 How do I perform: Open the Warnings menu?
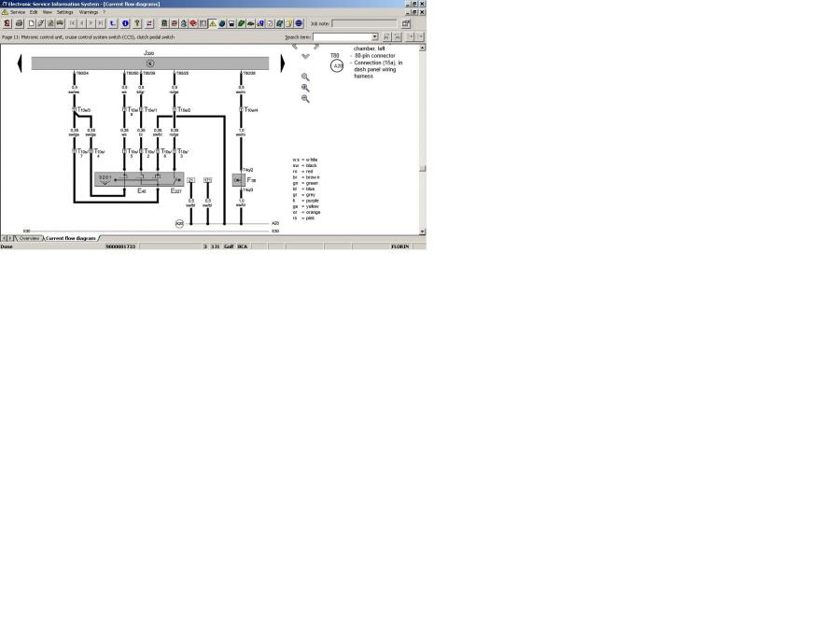tap(88, 12)
